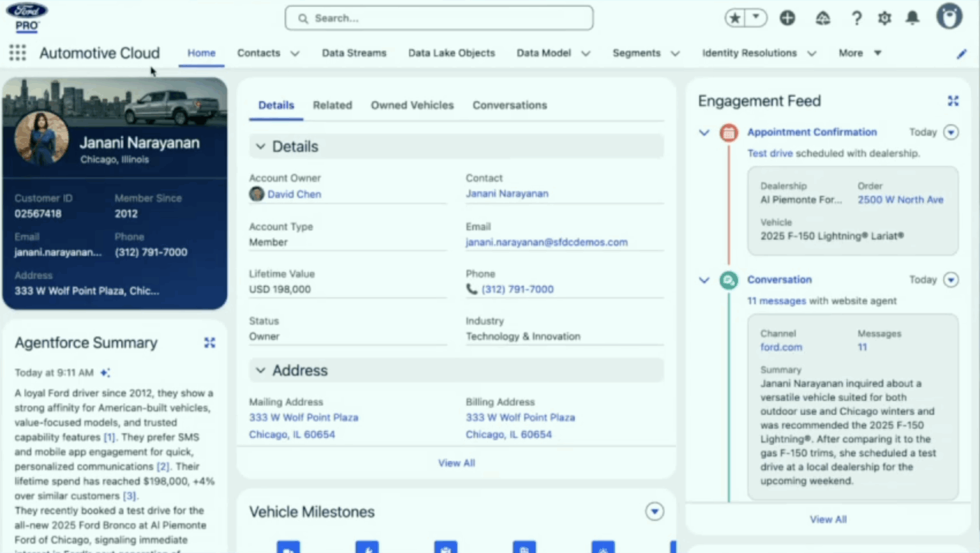Viewport: 980px width, 553px height.
Task: Expand the Agentforce Summary panel icon
Action: (x=209, y=343)
